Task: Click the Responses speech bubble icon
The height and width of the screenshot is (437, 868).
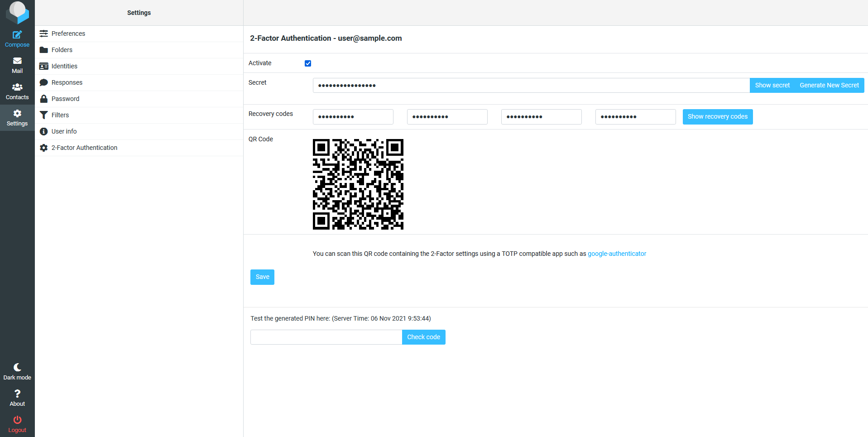Action: click(x=44, y=82)
